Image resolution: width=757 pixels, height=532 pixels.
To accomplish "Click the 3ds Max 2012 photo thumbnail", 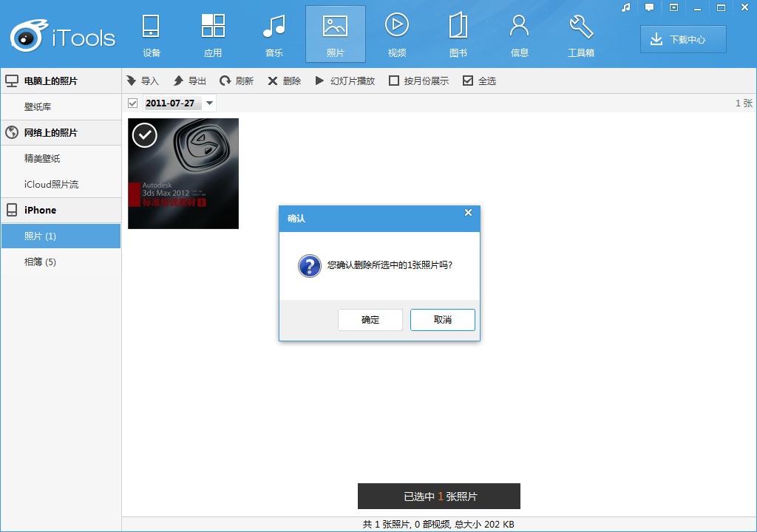I will [183, 174].
